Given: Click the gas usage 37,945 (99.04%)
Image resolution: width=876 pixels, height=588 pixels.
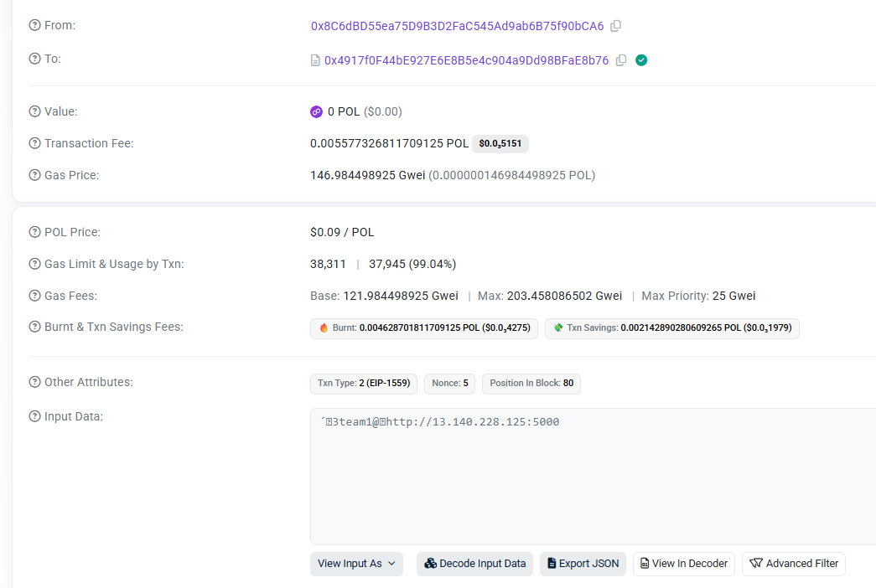Looking at the screenshot, I should (x=412, y=264).
